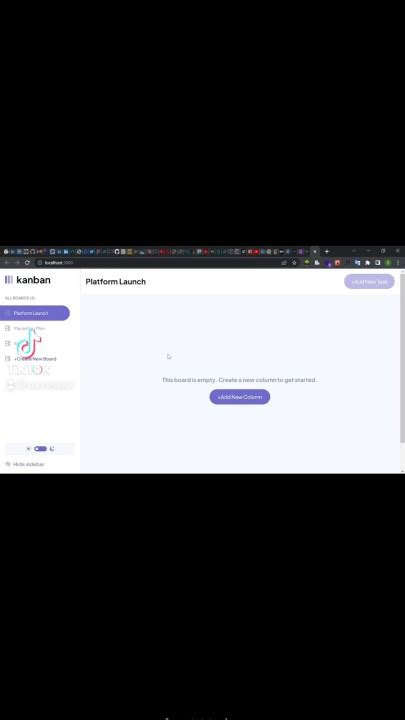This screenshot has height=720, width=405.
Task: Hide the sidebar
Action: 25,464
